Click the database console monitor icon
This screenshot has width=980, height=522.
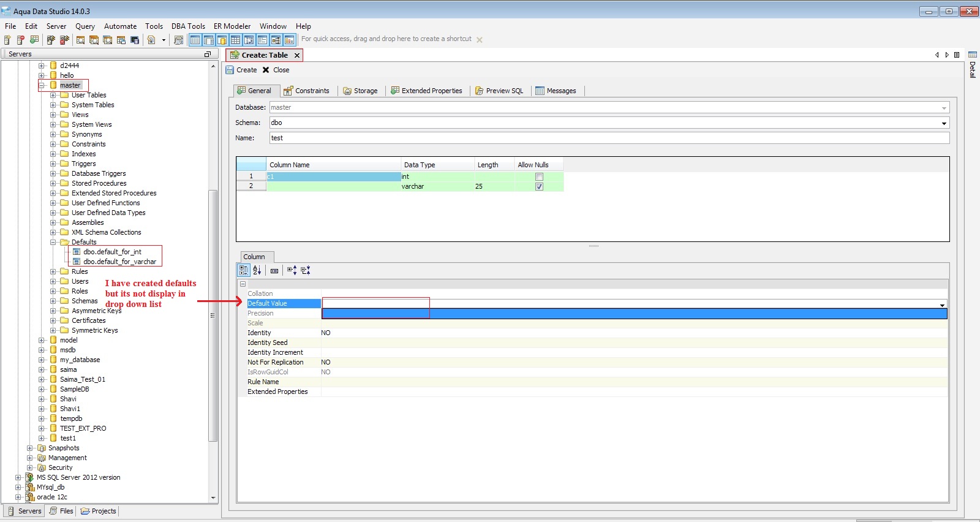tap(135, 40)
